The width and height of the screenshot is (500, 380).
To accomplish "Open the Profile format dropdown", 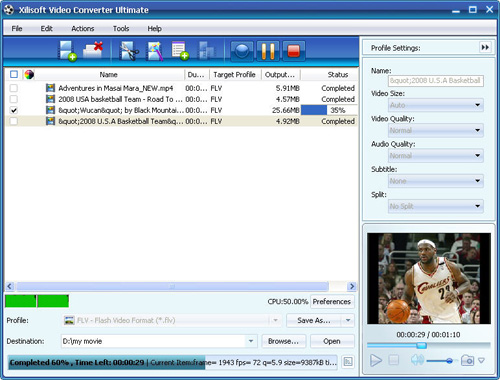I will click(276, 320).
